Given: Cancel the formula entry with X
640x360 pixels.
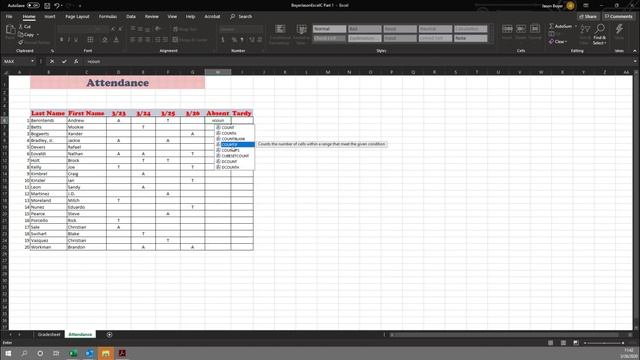Looking at the screenshot, I should pos(52,61).
